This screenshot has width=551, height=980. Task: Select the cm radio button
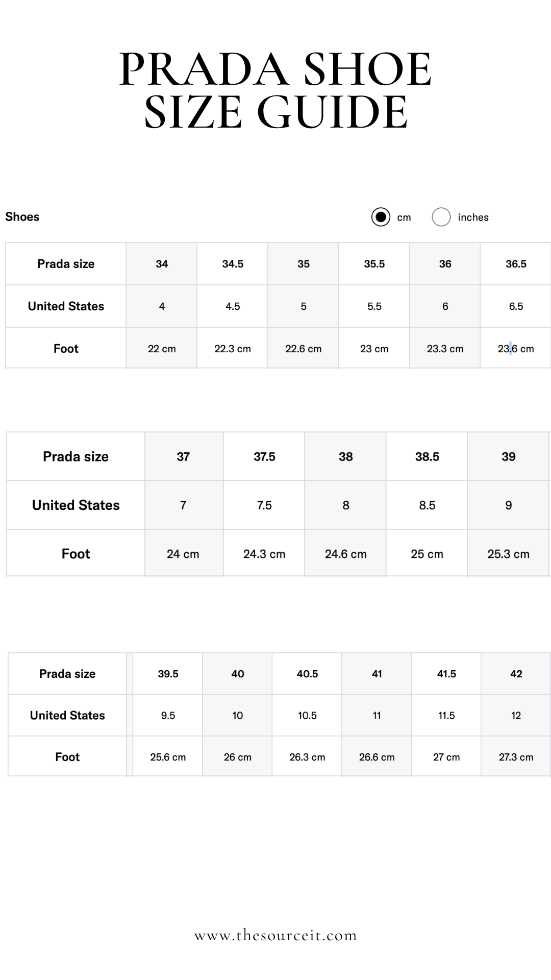pos(381,217)
